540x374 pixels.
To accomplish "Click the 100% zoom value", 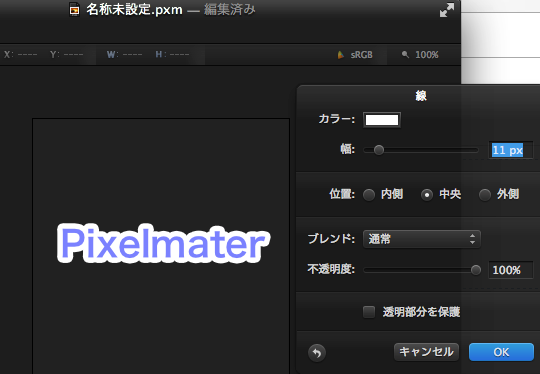I will (x=427, y=55).
